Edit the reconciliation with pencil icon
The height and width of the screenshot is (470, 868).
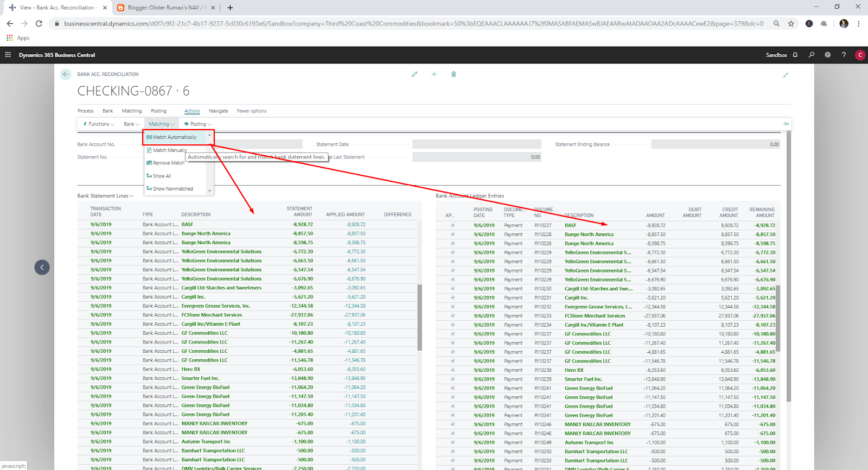point(414,74)
